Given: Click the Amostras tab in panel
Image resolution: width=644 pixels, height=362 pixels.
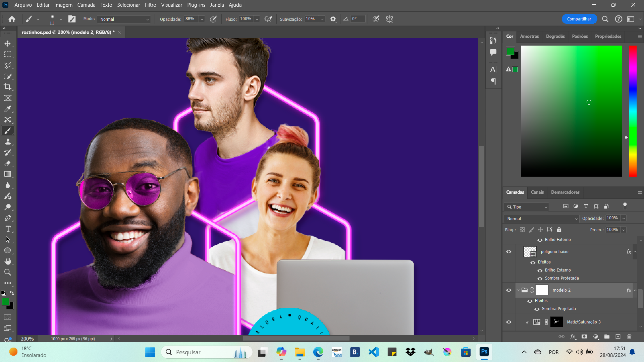Looking at the screenshot, I should pyautogui.click(x=529, y=36).
